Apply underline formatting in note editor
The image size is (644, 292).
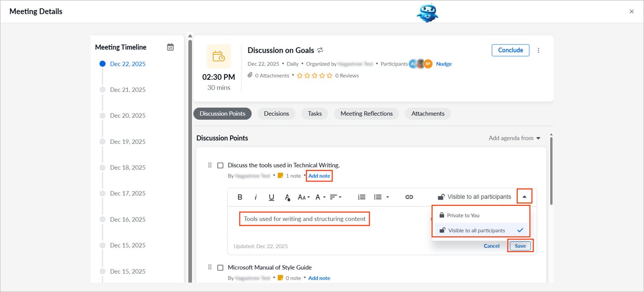click(x=272, y=197)
